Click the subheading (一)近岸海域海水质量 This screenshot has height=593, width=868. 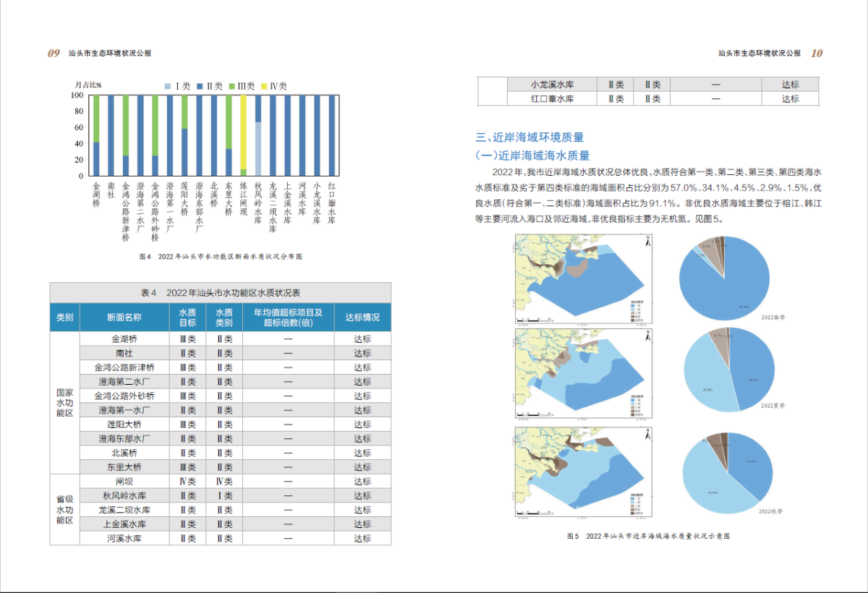(532, 155)
